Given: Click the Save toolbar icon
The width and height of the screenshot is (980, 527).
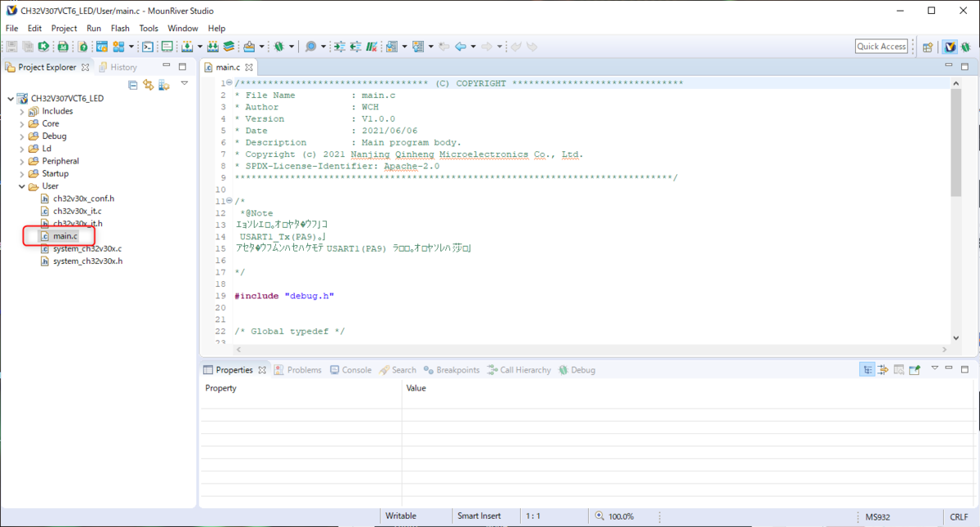Looking at the screenshot, I should pyautogui.click(x=11, y=47).
